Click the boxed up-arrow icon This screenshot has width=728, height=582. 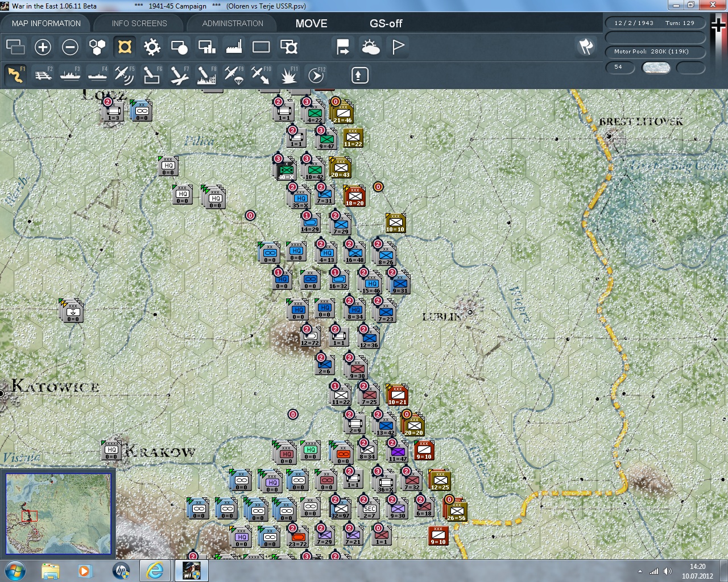359,75
